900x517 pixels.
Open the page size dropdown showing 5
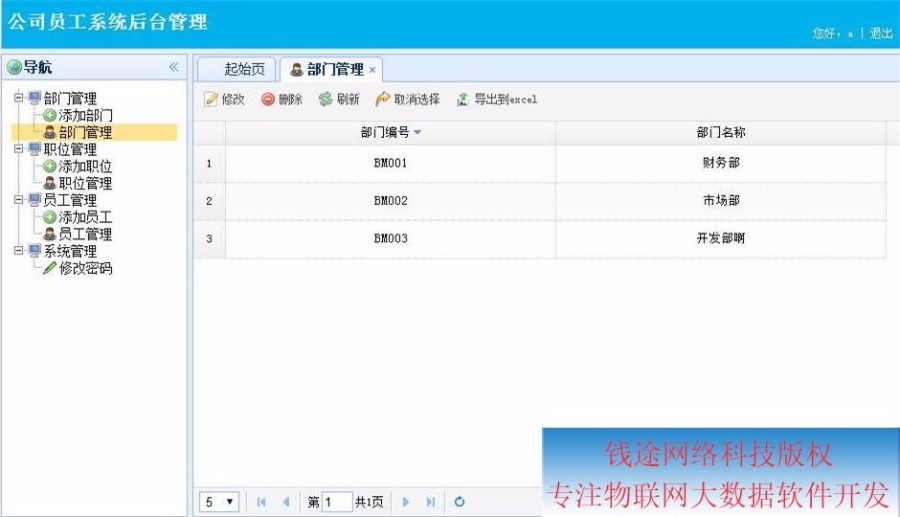pos(219,502)
